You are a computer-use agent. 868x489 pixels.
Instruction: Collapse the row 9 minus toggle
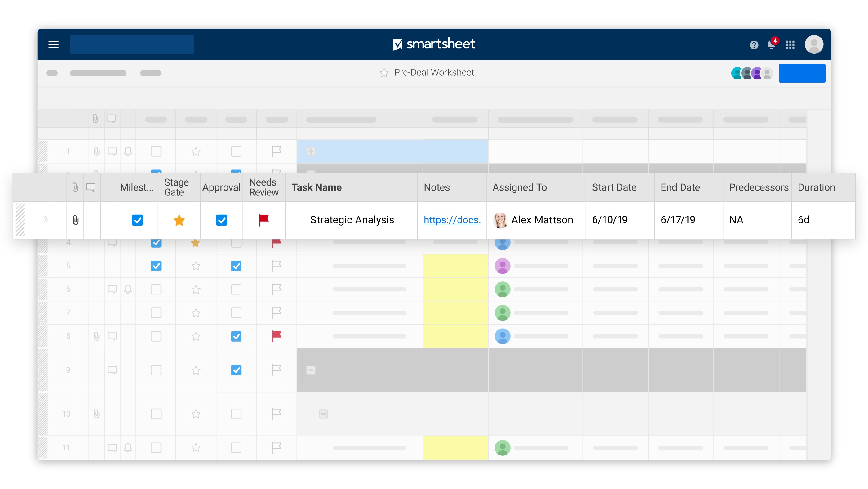coord(311,370)
